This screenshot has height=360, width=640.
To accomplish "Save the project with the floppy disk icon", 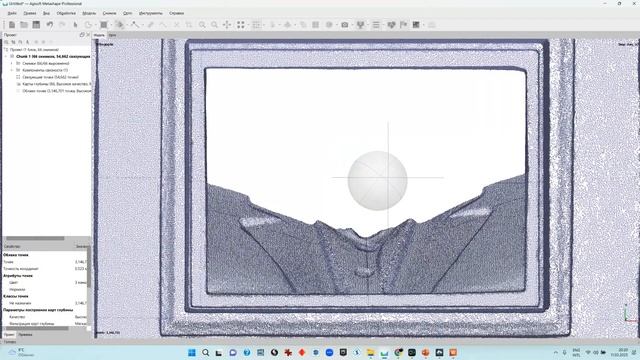I will (36, 25).
